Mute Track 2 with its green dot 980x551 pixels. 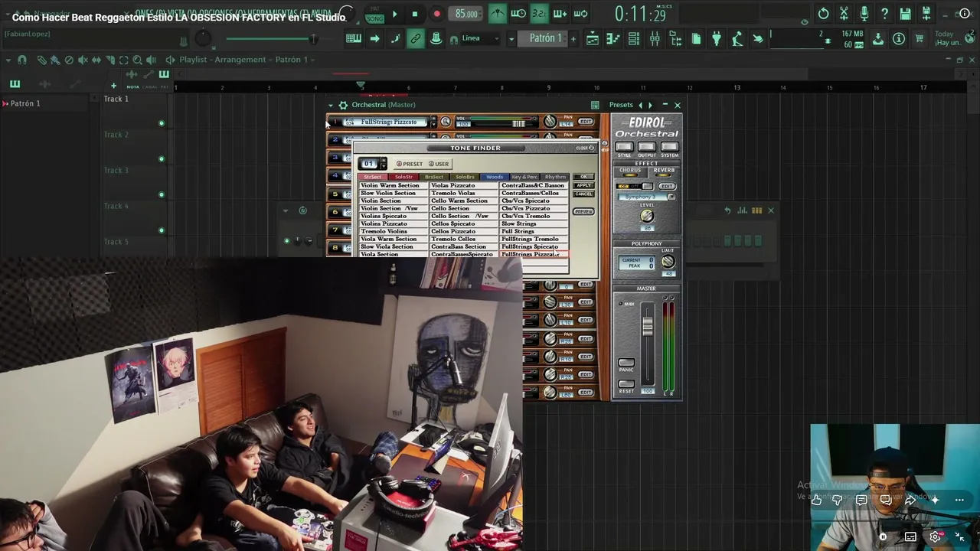tap(162, 159)
